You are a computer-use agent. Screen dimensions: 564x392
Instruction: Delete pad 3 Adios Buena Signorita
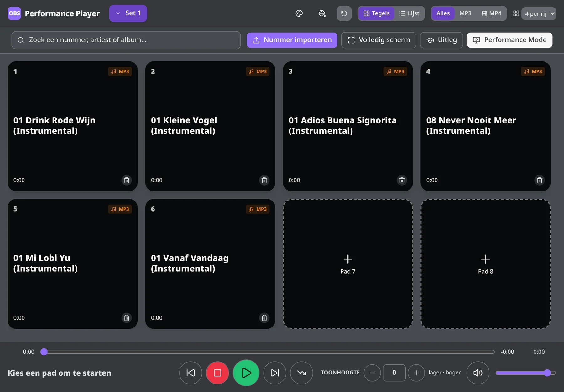[x=402, y=180]
